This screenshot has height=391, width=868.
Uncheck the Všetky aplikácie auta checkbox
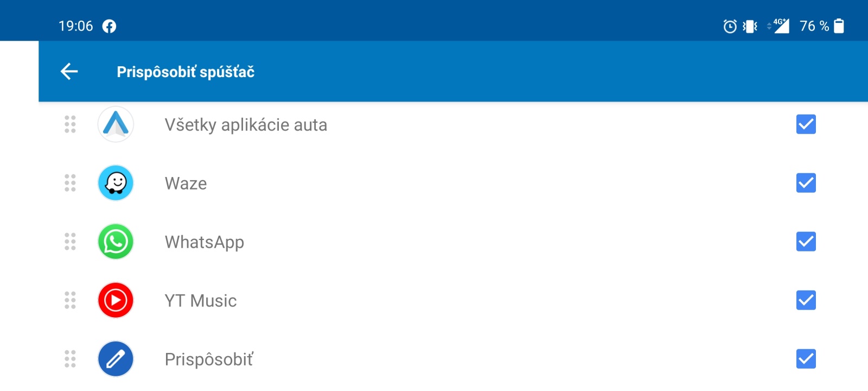tap(806, 124)
